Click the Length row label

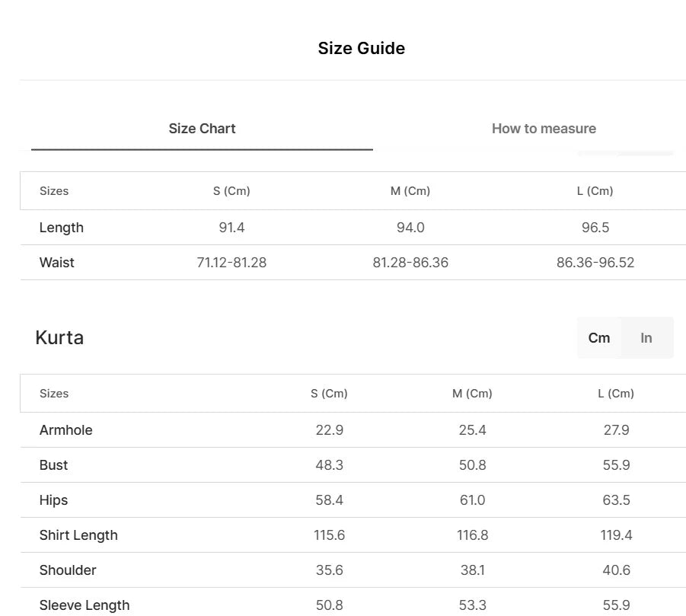[x=62, y=228]
